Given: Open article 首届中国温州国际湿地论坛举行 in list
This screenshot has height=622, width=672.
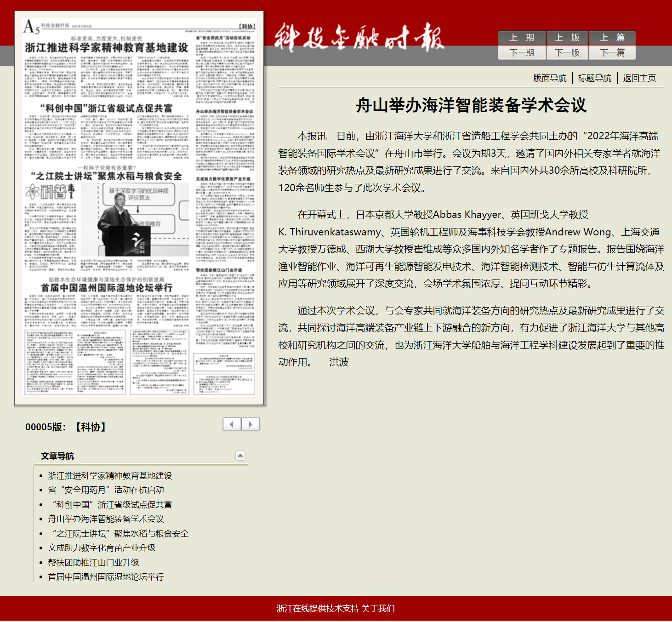Looking at the screenshot, I should (x=106, y=577).
